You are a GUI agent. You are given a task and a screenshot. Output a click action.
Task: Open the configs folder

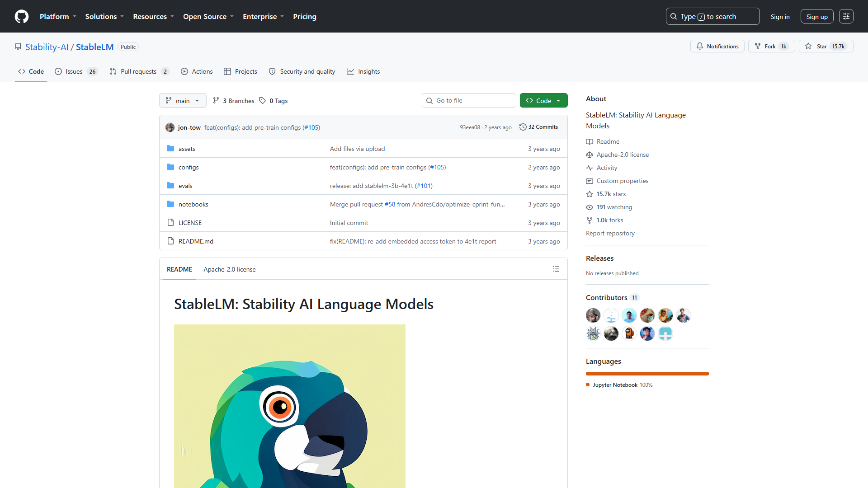[x=189, y=167]
